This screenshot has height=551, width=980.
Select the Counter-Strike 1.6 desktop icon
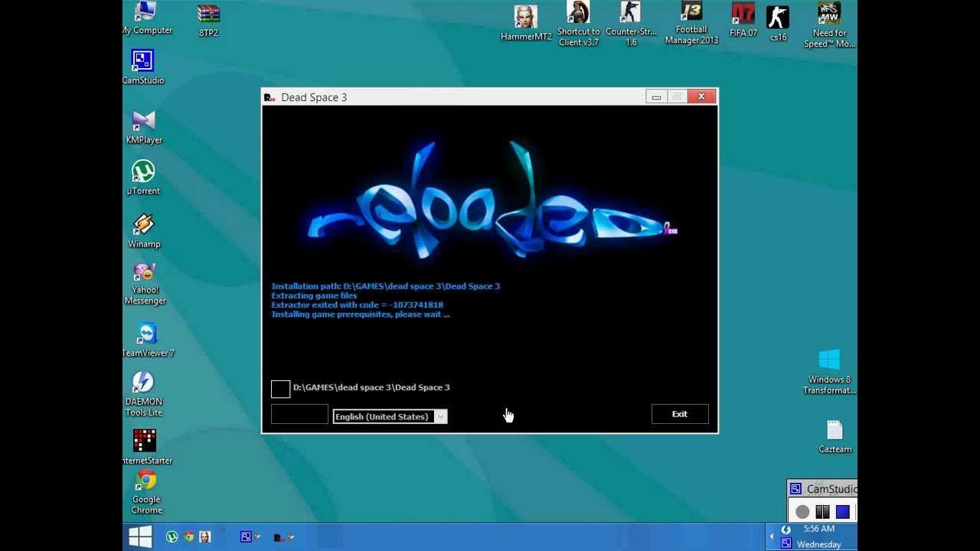pyautogui.click(x=631, y=23)
